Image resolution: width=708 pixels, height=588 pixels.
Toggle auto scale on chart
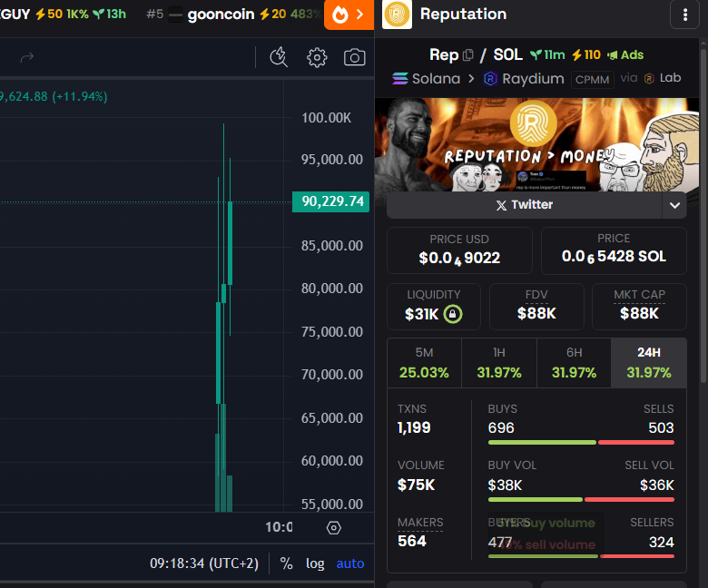coord(350,563)
